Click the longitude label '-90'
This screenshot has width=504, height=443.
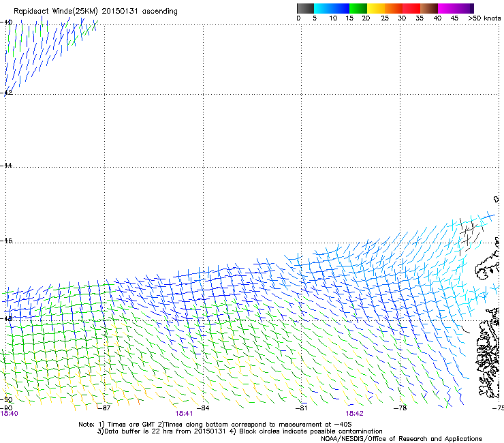[x=6, y=408]
